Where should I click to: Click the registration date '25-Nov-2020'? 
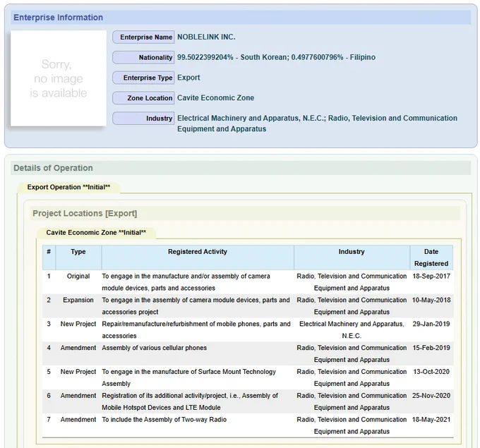(x=431, y=395)
